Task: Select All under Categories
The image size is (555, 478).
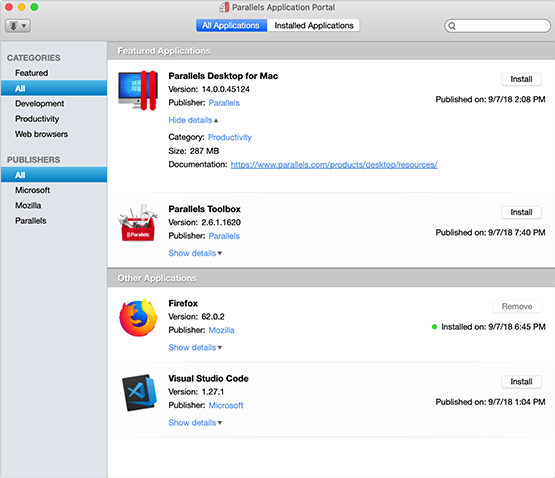Action: (53, 88)
